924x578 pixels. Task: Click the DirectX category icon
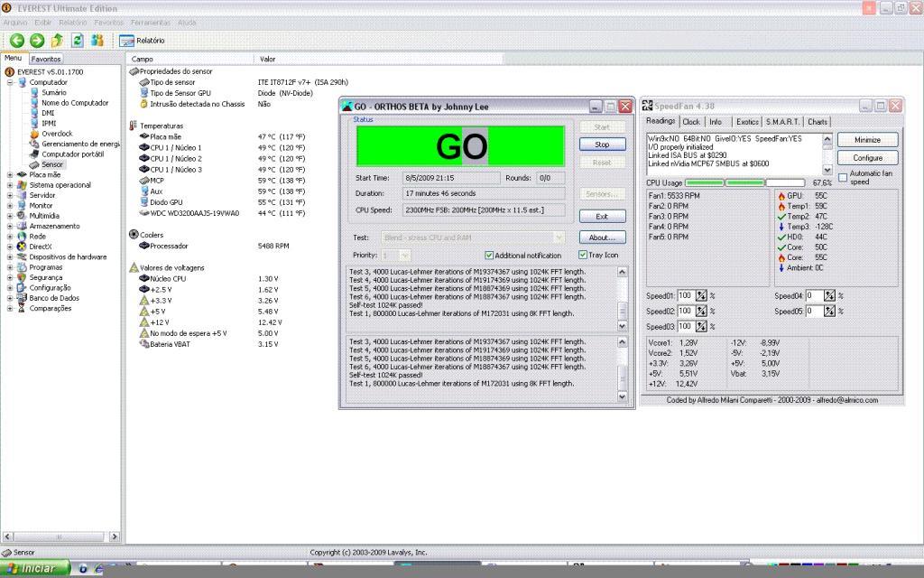click(23, 247)
